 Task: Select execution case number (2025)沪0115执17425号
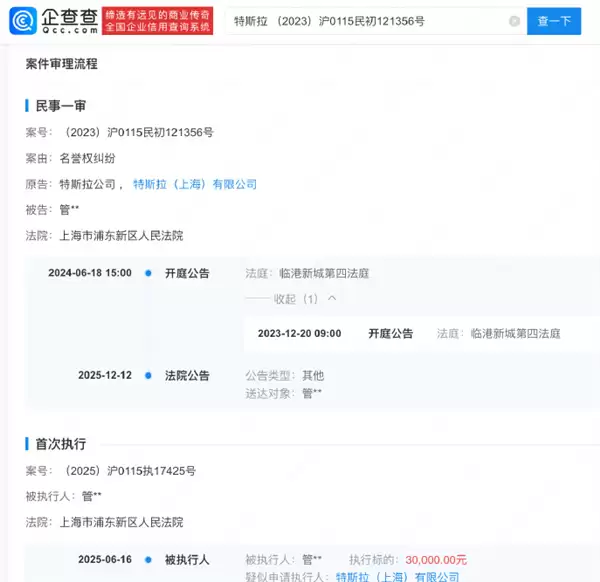(x=129, y=471)
